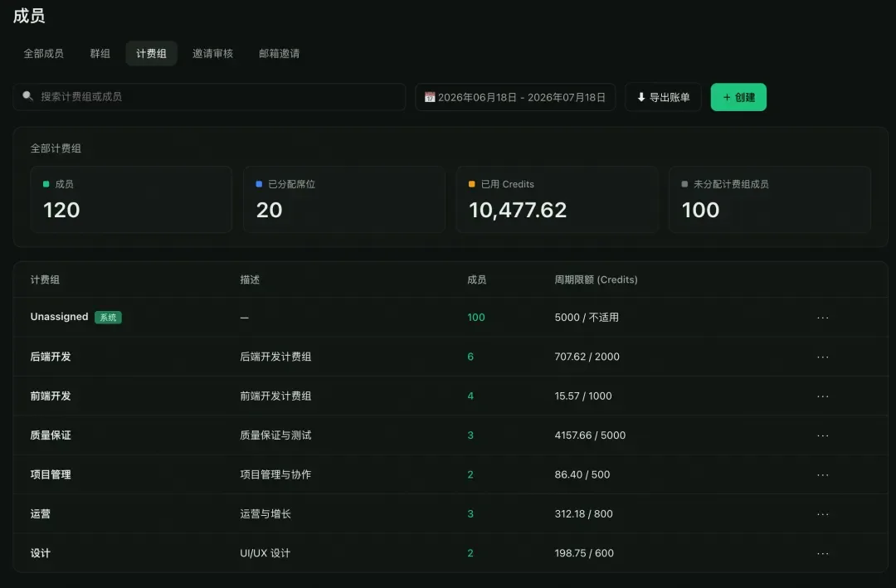Open the more options menu for 运营 row
Viewport: 896px width, 588px height.
(x=822, y=514)
